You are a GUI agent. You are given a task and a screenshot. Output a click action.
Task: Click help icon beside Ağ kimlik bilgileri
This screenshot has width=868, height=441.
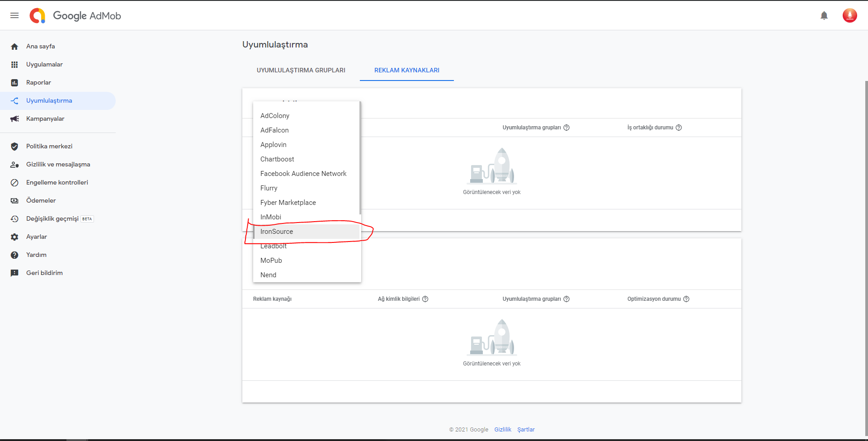coord(425,299)
